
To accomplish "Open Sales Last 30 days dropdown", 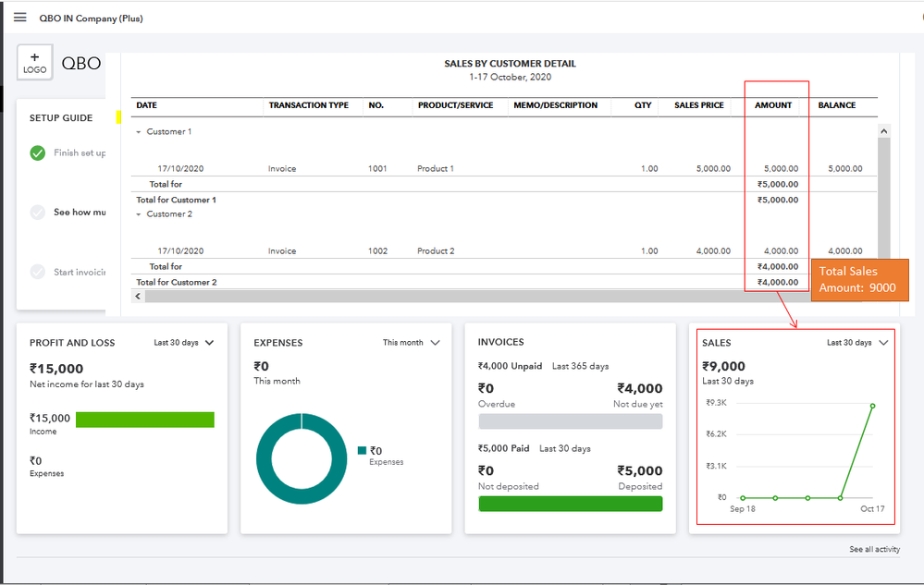I will pos(857,343).
